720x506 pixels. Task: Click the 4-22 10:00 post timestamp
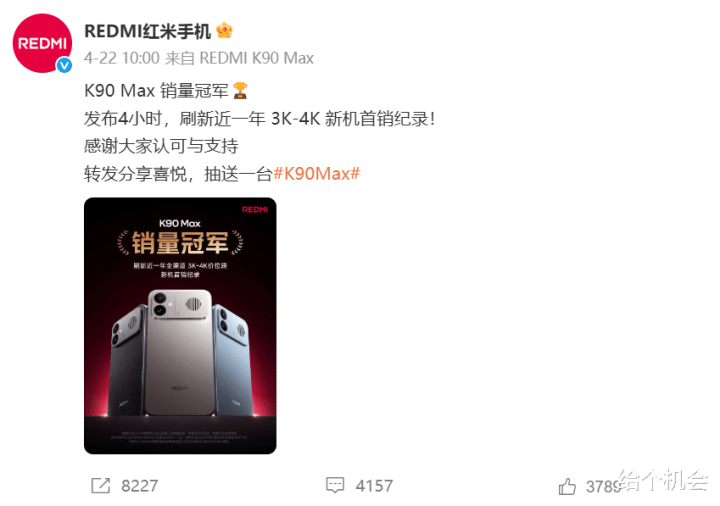(x=122, y=58)
